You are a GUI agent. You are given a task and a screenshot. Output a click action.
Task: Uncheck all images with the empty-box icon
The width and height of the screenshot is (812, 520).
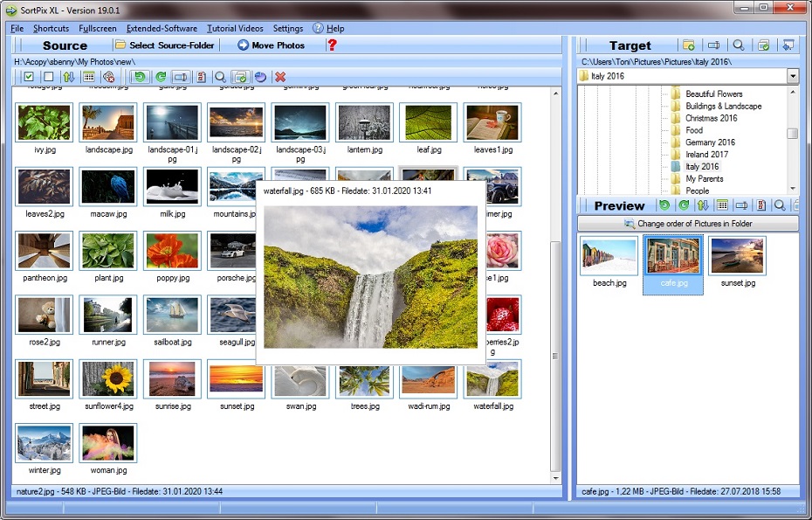(x=48, y=77)
